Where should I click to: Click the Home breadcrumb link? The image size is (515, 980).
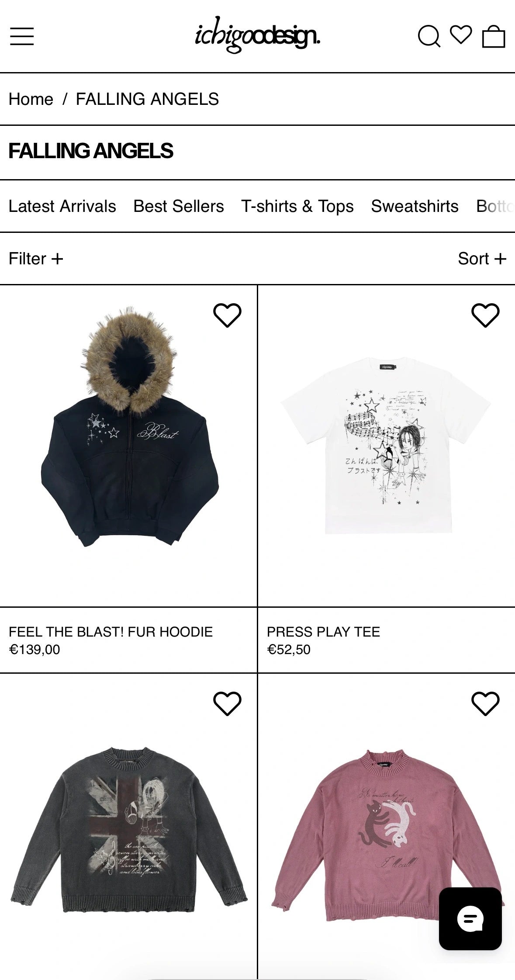(31, 99)
